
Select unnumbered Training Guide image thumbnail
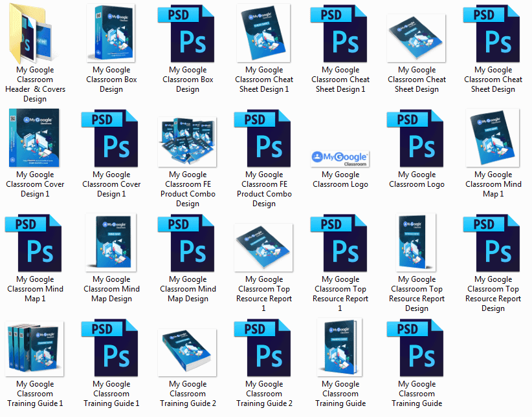click(x=340, y=347)
